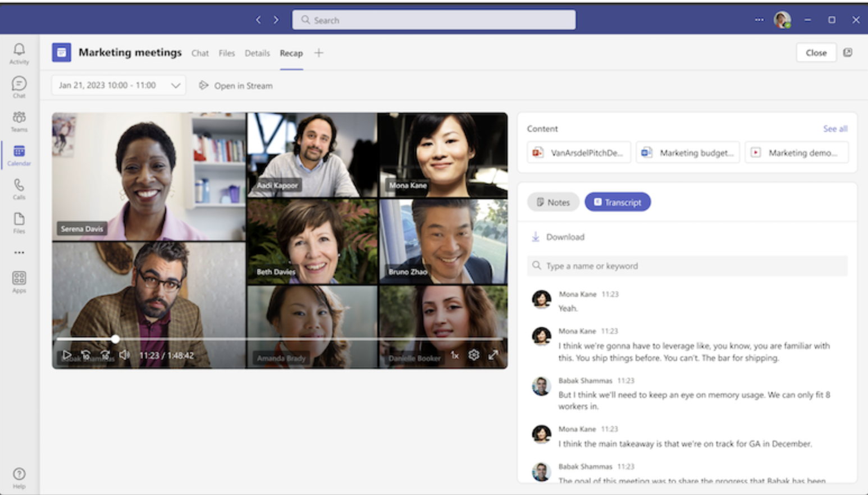Open the Details tab
868x495 pixels.
pyautogui.click(x=257, y=53)
